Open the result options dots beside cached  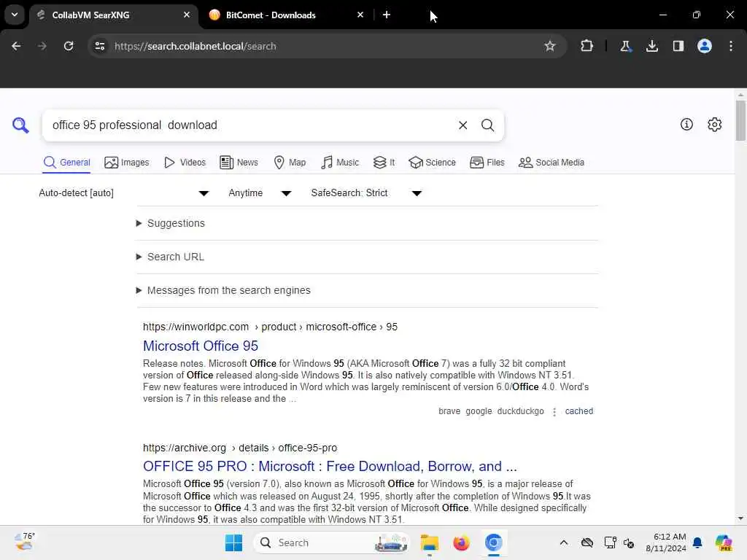554,412
